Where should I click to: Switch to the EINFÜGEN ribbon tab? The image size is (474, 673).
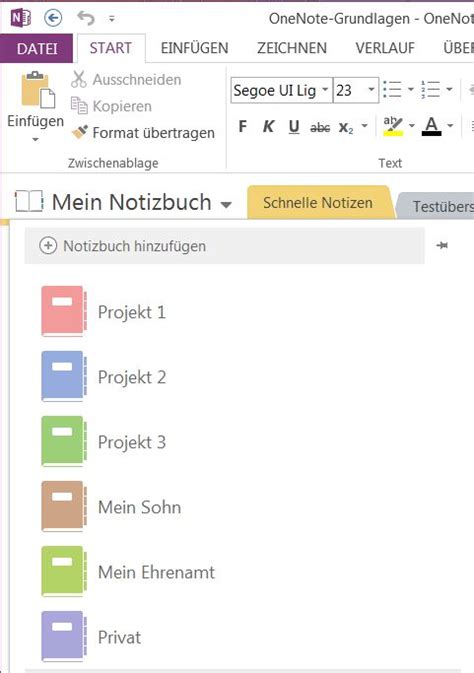click(194, 48)
